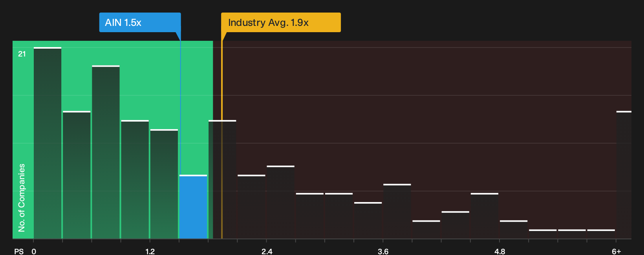Click the '3.6' x-axis label
The image size is (644, 255).
click(383, 251)
